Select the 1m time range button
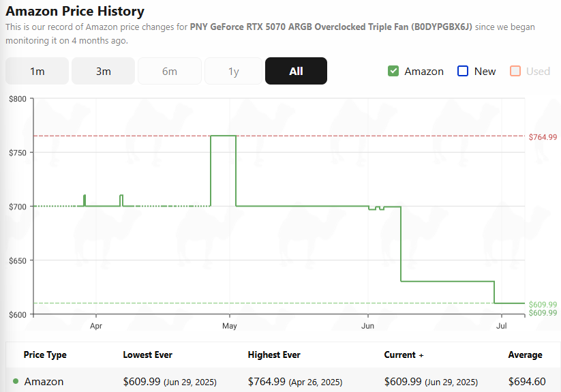561x392 pixels. coord(37,71)
